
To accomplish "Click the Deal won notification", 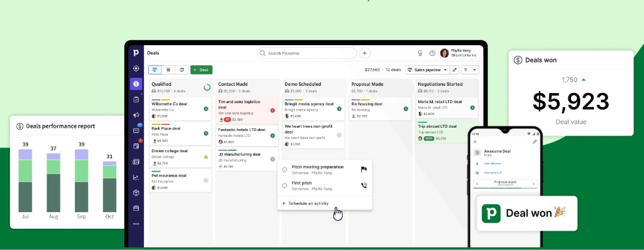I will [x=527, y=213].
